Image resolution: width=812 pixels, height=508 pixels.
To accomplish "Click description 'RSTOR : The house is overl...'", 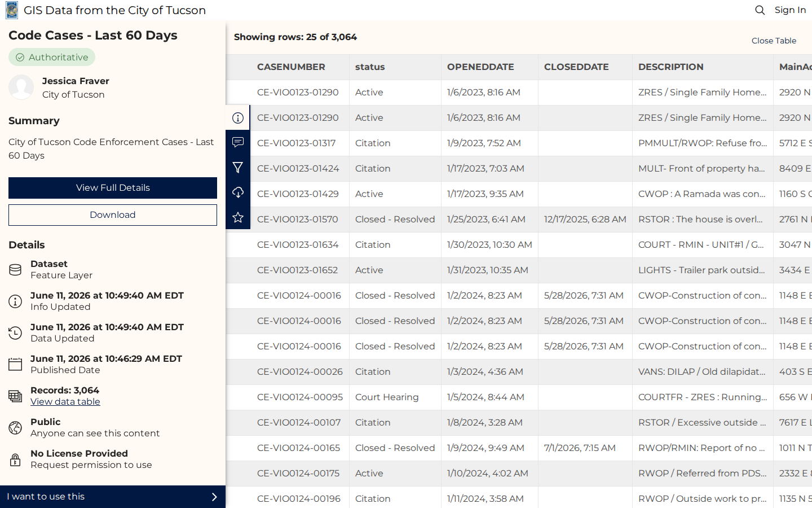I will tap(700, 220).
